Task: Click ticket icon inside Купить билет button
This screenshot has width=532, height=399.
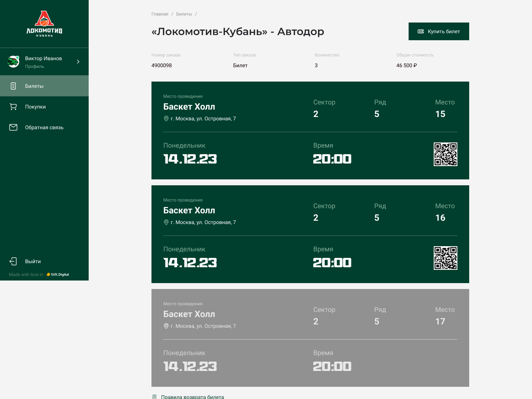Action: click(x=421, y=31)
